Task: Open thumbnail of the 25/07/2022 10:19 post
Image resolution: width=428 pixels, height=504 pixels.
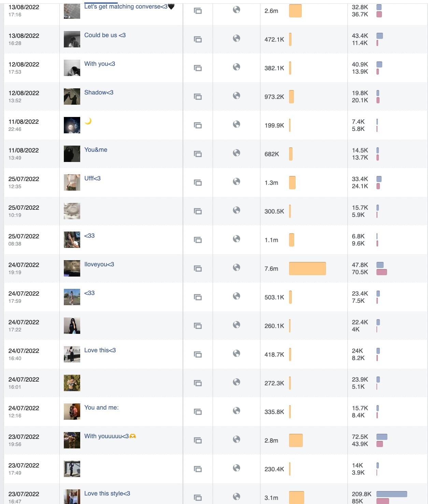Action: (x=72, y=211)
